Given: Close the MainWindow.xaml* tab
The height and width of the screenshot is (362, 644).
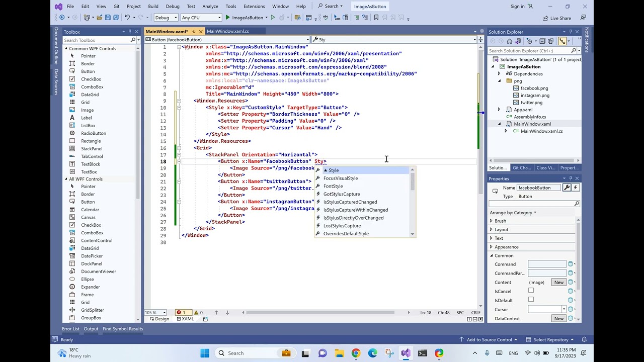Looking at the screenshot, I should pos(200,31).
